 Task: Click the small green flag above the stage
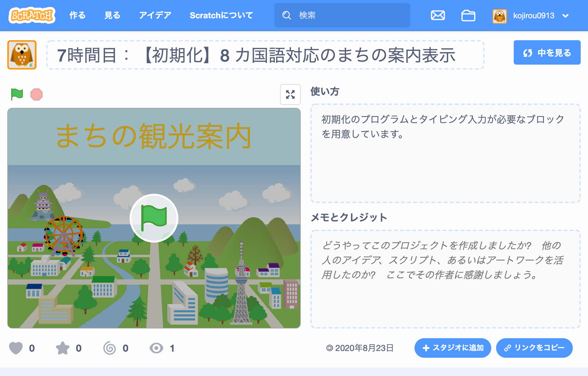[x=17, y=94]
